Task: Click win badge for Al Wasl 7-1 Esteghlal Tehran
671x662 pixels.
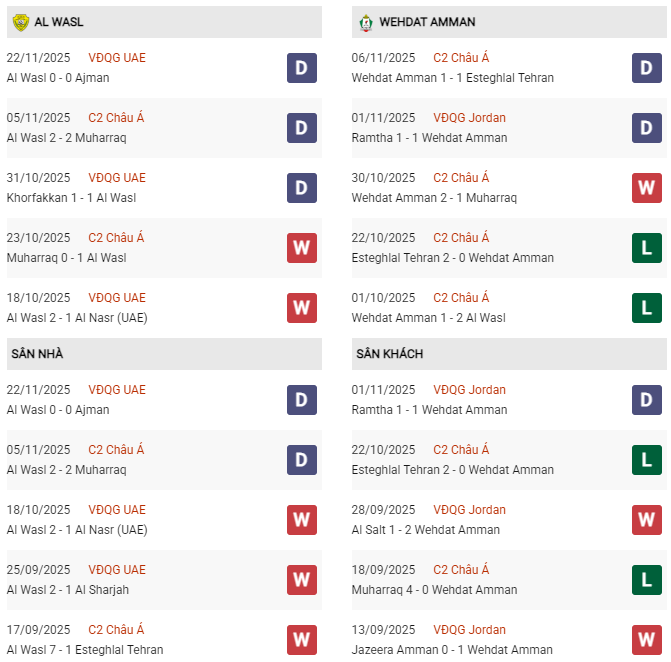Action: [x=301, y=640]
